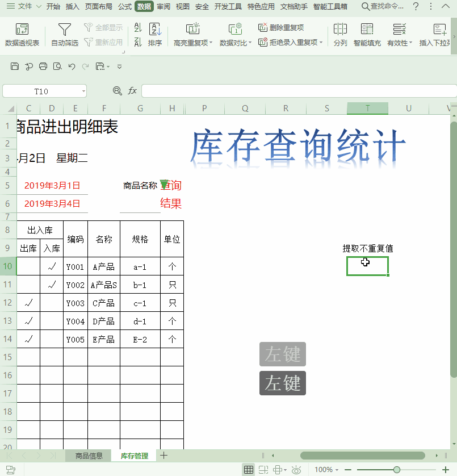The width and height of the screenshot is (457, 476).
Task: Open the more options vertical dots menu
Action: pyautogui.click(x=430, y=6)
